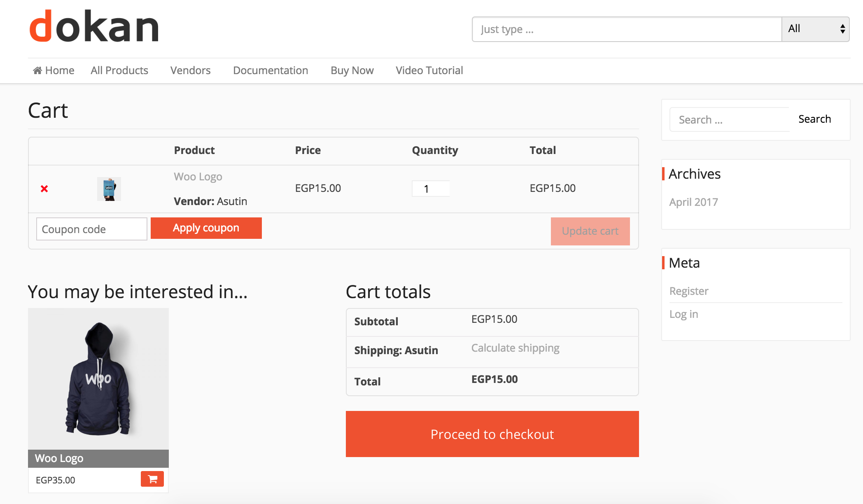
Task: Click the bold Total EGP15.00 in Cart totals
Action: [494, 379]
